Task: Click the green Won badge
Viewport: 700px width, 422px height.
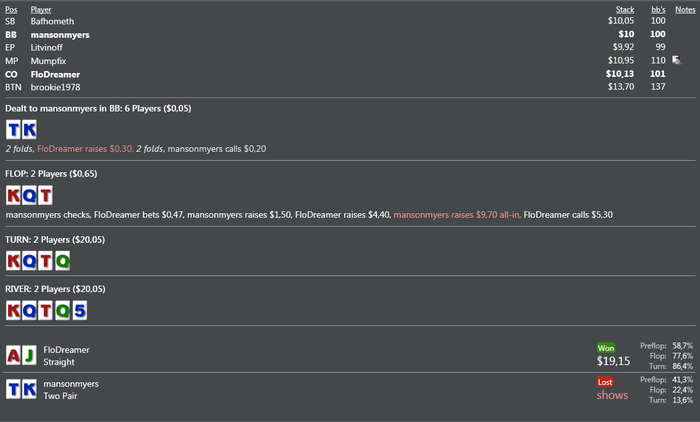Action: pyautogui.click(x=607, y=348)
